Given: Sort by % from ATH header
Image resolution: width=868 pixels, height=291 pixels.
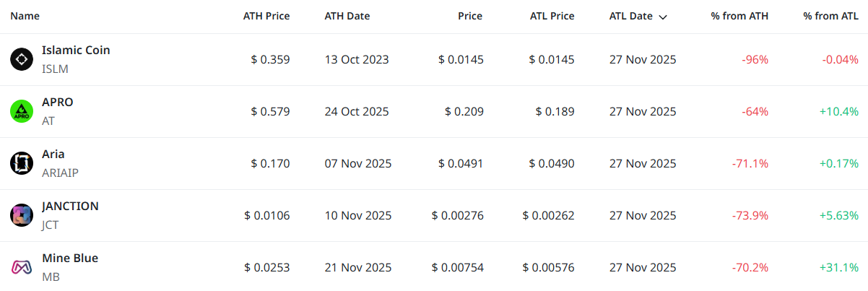Looking at the screenshot, I should [739, 16].
